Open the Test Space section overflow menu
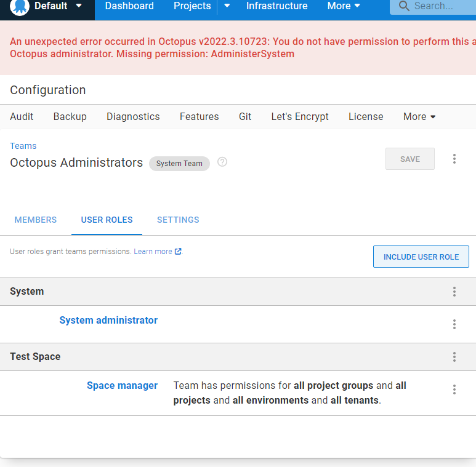 click(x=454, y=357)
